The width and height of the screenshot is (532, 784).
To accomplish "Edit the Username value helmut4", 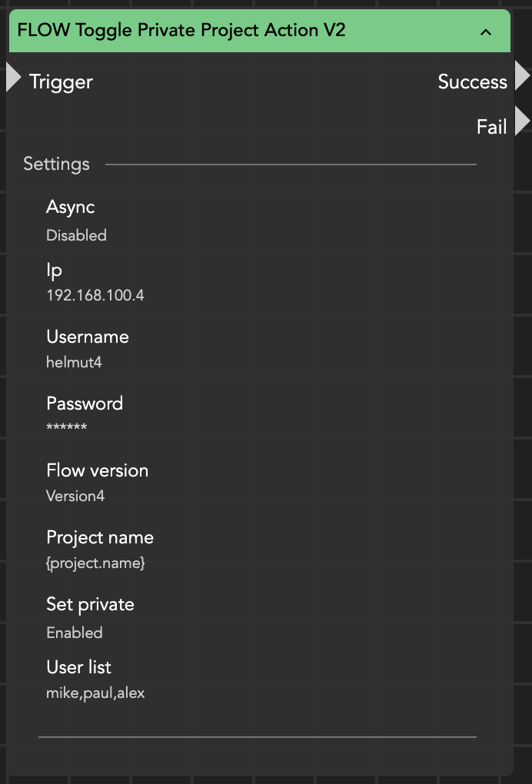I will click(74, 362).
